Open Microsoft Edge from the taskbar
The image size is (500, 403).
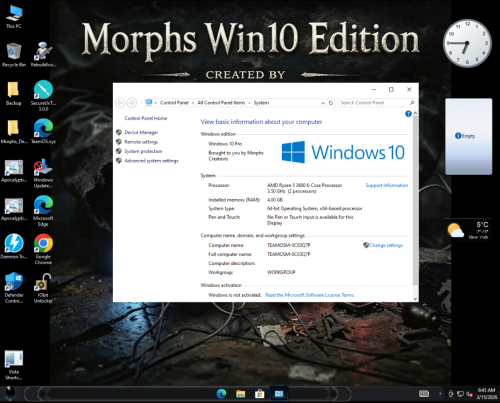click(221, 394)
